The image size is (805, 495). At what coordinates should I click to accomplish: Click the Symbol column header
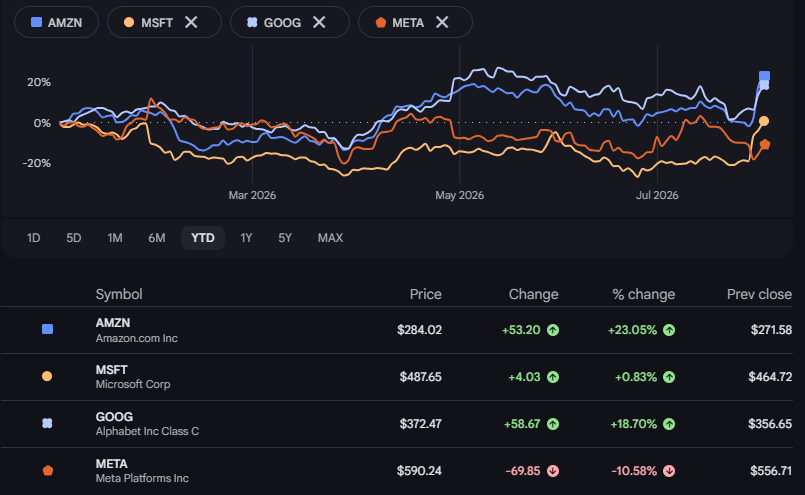119,294
